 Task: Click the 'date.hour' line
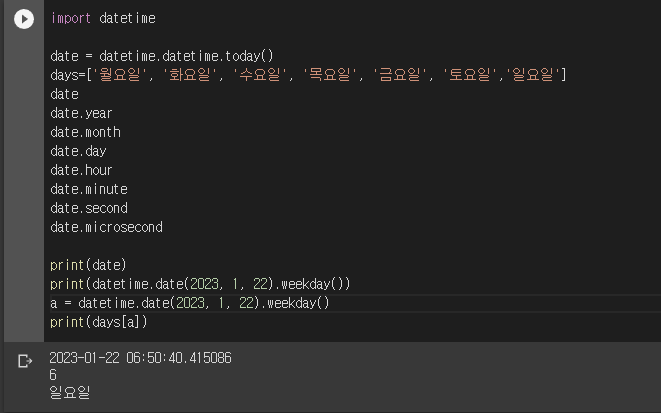click(x=81, y=170)
